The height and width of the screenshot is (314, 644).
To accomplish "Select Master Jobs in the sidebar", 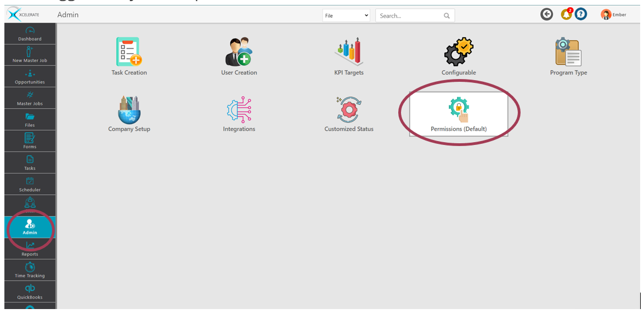I will 30,99.
